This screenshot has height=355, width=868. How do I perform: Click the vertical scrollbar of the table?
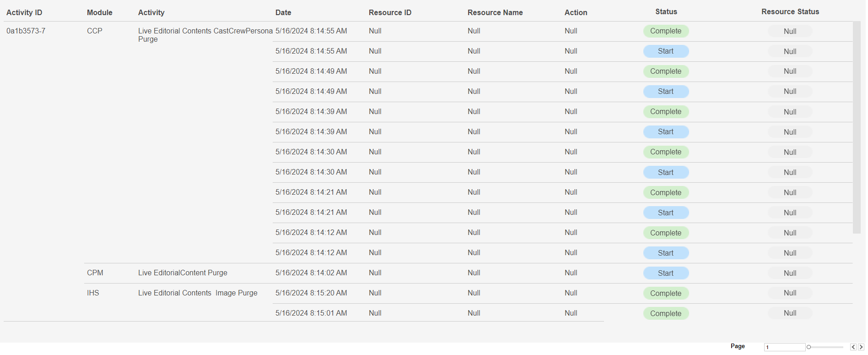coord(857,127)
